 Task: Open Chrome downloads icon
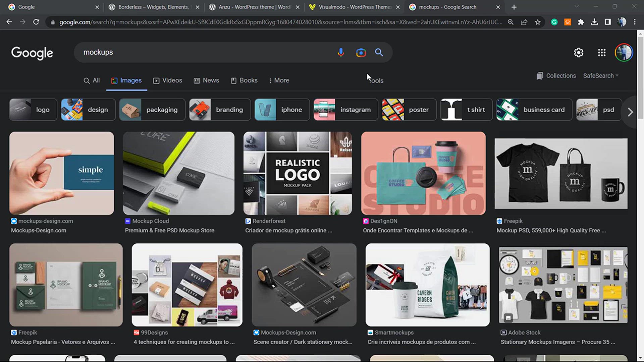tap(594, 22)
